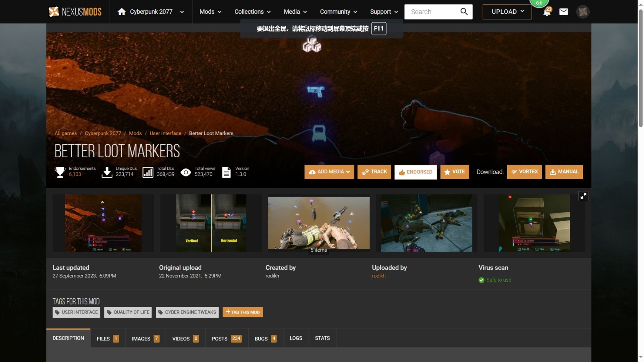Click the Version document icon
644x362 pixels.
click(x=226, y=172)
